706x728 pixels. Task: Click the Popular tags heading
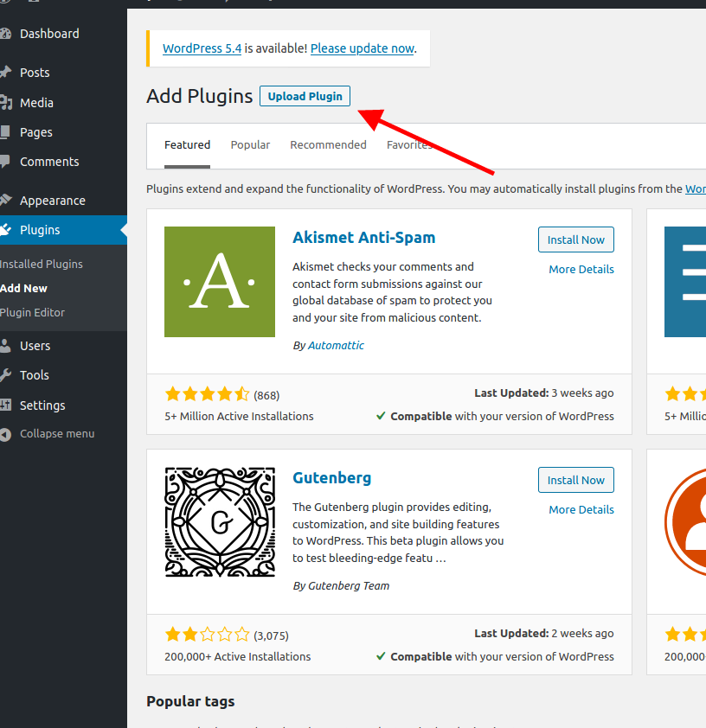tap(190, 701)
